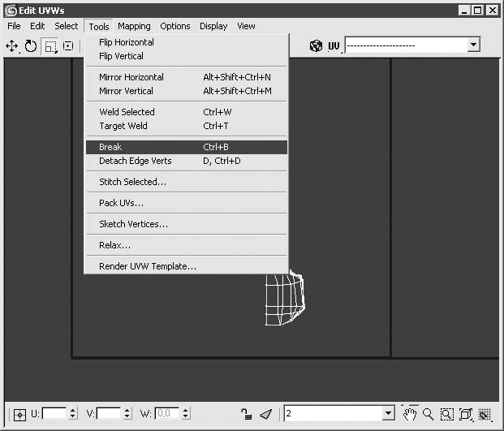This screenshot has height=431, width=504.
Task: Increment the U coordinate spinner
Action: (73, 411)
